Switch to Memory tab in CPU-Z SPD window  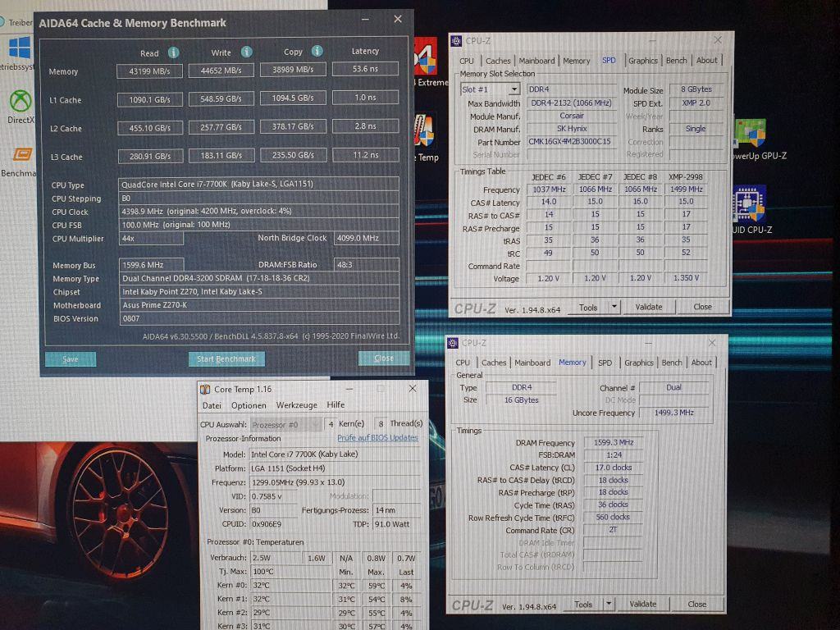pyautogui.click(x=577, y=61)
